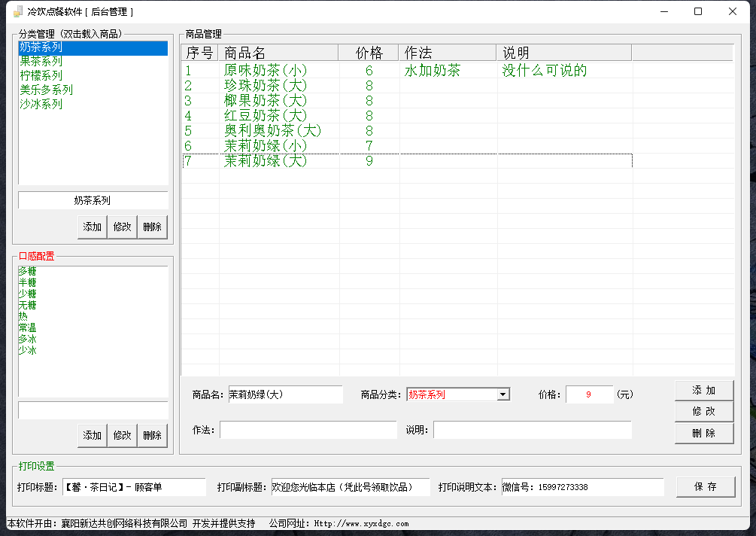Click the 商品名 column header
Image resolution: width=756 pixels, height=536 pixels.
278,53
